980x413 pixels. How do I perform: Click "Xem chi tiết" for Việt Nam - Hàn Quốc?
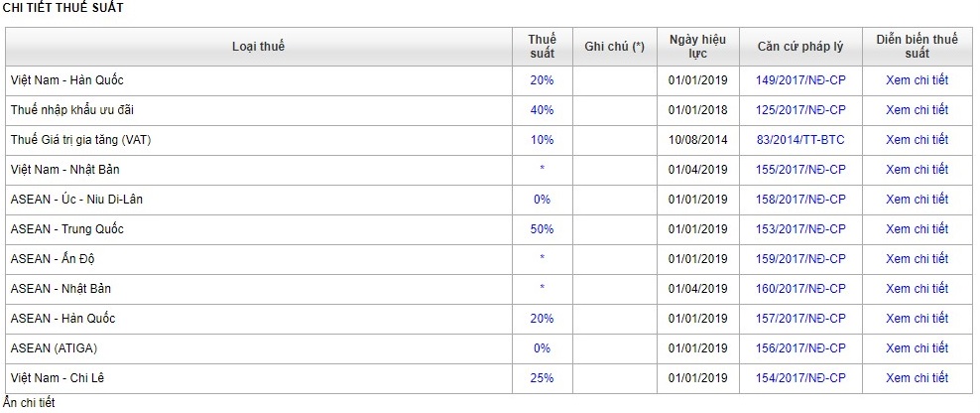tap(917, 80)
